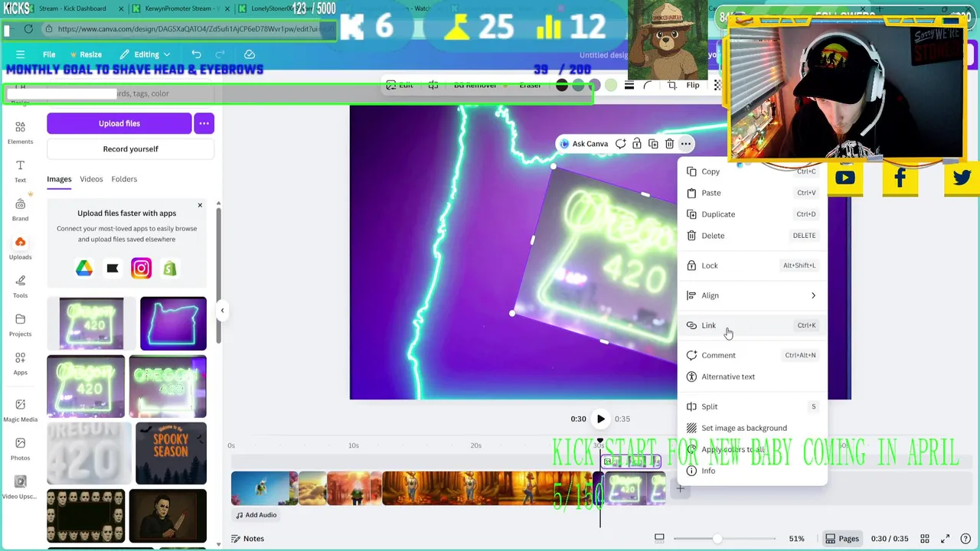Open the Text panel in sidebar
This screenshot has width=980, height=551.
click(20, 171)
